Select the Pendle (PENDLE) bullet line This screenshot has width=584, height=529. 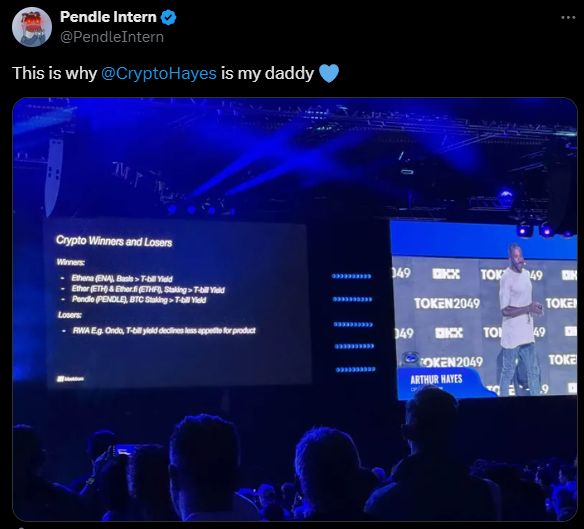coord(139,300)
